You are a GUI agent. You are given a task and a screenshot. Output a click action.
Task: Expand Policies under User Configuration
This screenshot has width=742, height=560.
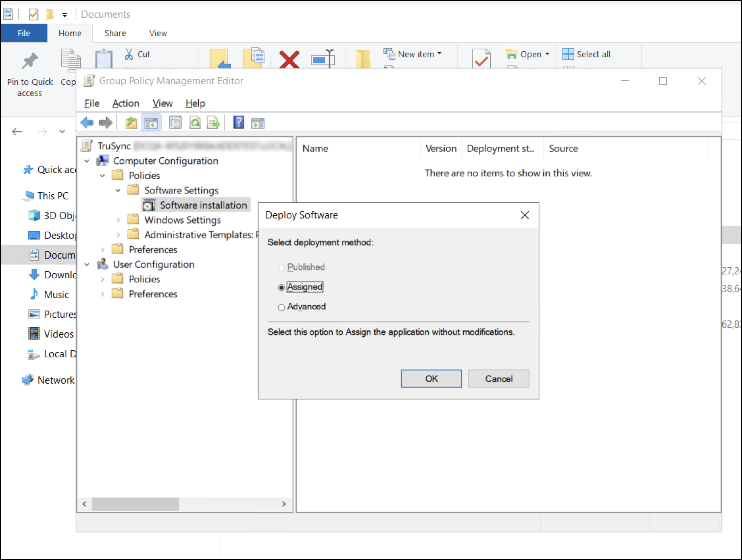103,279
